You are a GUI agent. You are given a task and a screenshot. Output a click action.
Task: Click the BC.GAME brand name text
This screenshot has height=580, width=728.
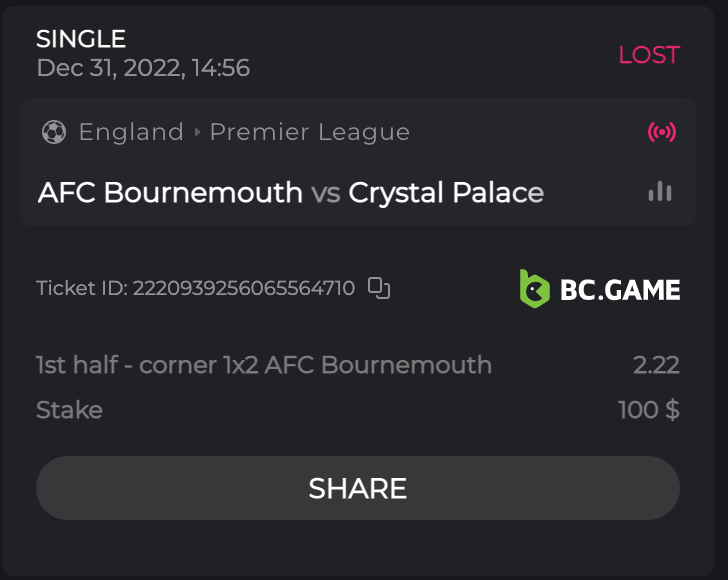click(620, 290)
